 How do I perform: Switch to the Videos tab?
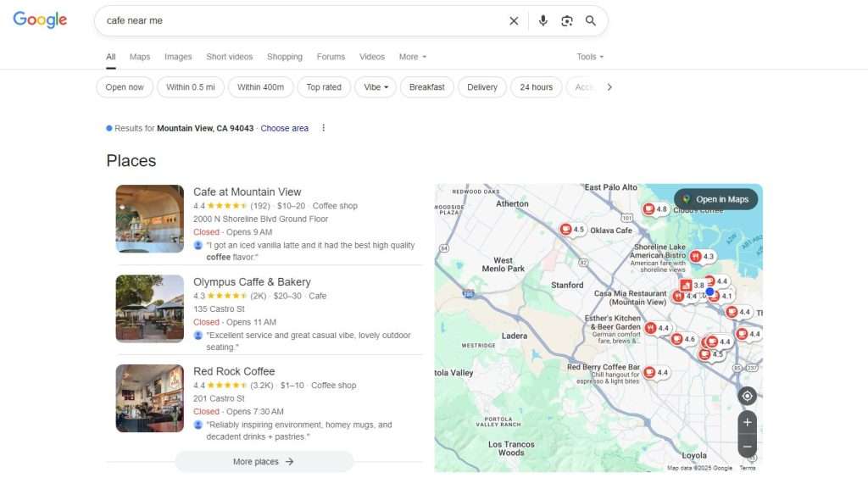click(371, 57)
